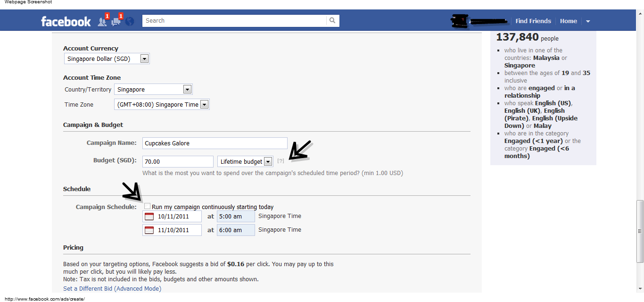This screenshot has height=302, width=644.
Task: Enable run campaign continuously checkbox
Action: (148, 206)
